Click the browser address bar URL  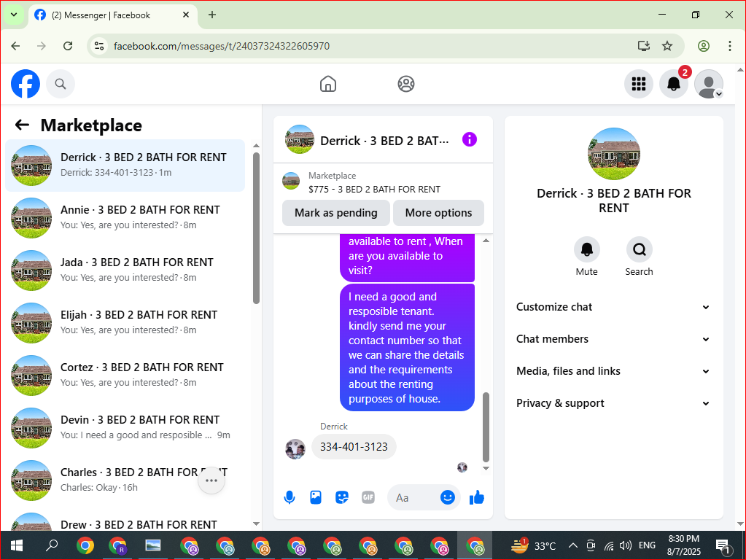pyautogui.click(x=222, y=46)
